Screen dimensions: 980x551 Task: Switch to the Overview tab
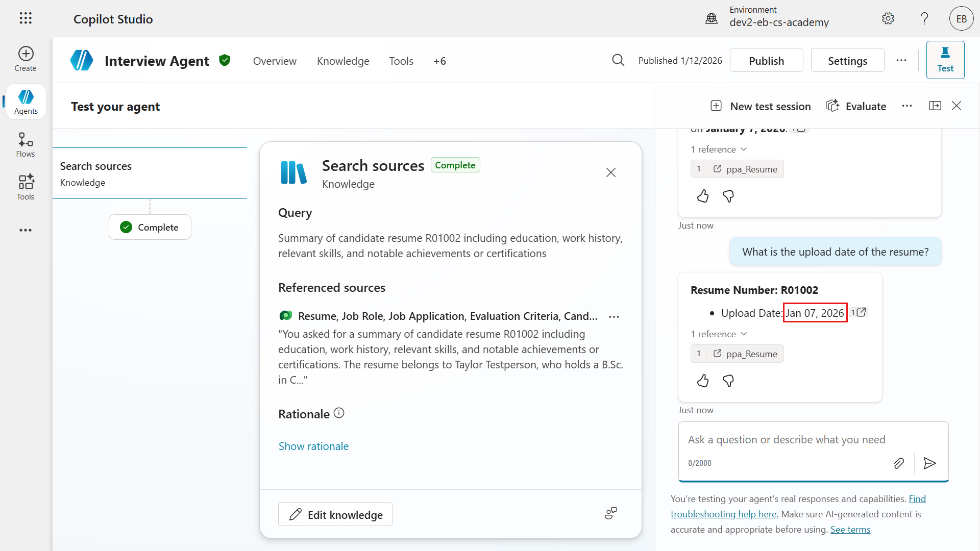(x=275, y=61)
